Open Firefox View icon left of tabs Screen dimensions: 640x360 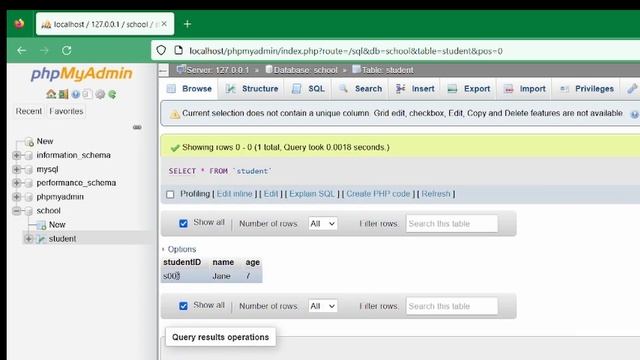[19, 24]
